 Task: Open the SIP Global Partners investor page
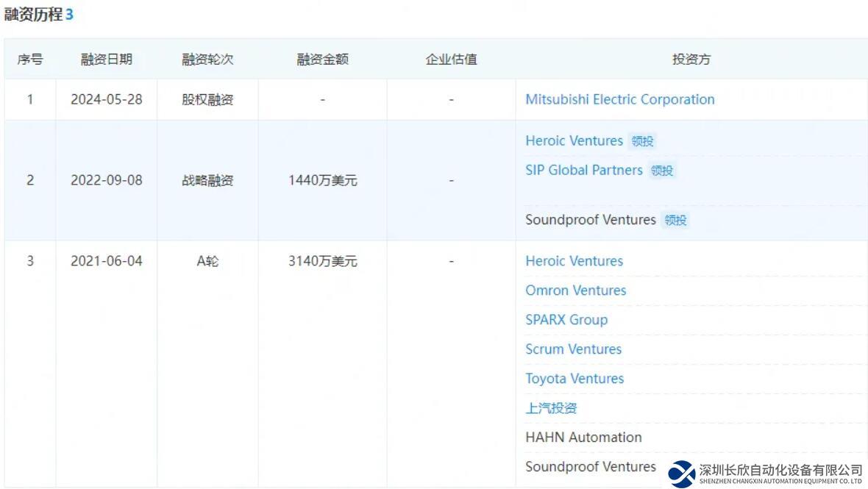click(x=583, y=170)
